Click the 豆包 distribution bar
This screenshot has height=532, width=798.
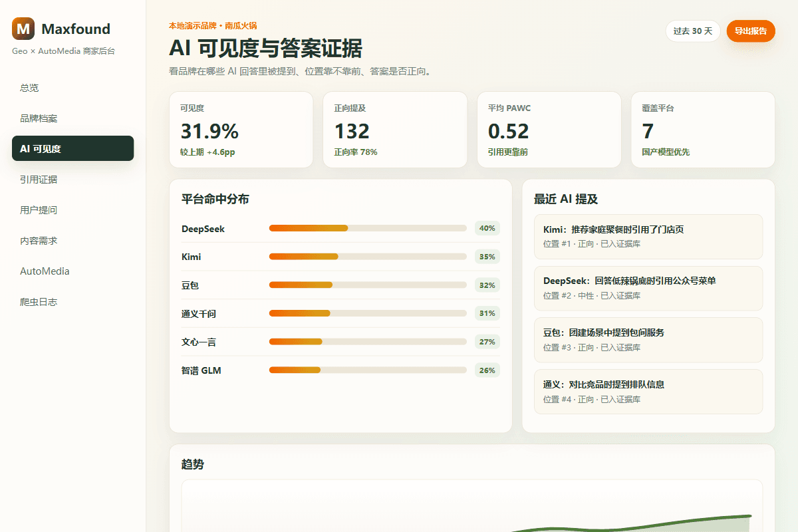point(368,285)
